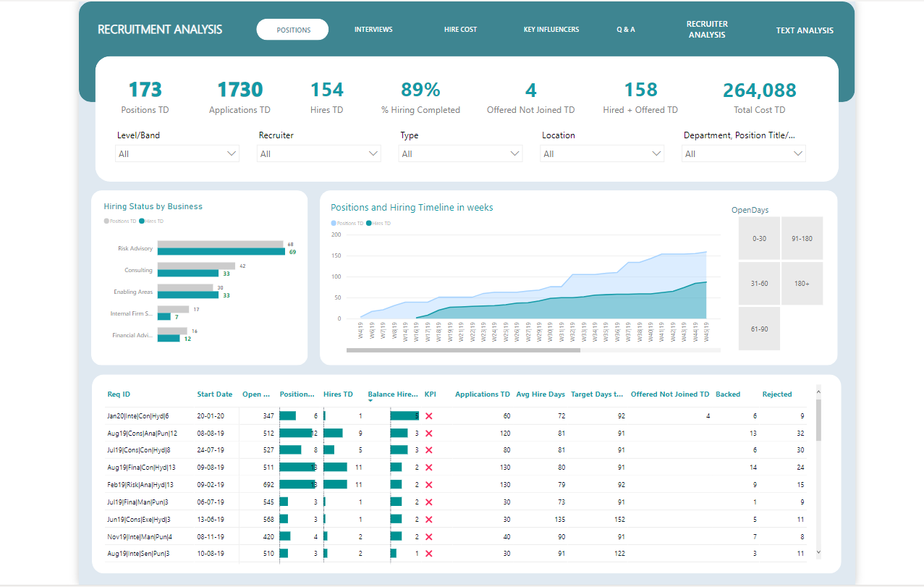Click the KPI cross icon for Aug19|Cons|Ana|Pun|12

[x=428, y=433]
